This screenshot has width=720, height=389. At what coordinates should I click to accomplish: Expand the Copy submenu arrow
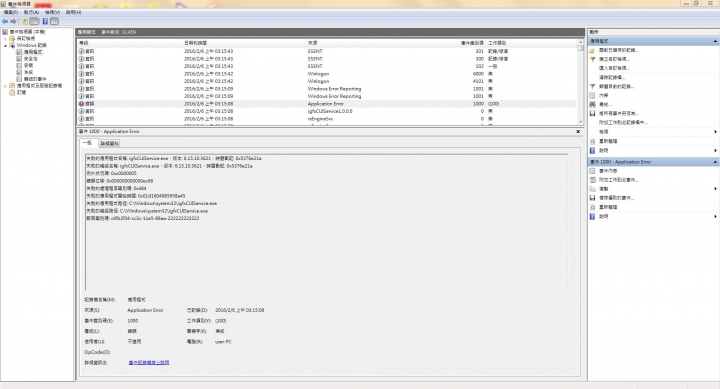(x=715, y=189)
